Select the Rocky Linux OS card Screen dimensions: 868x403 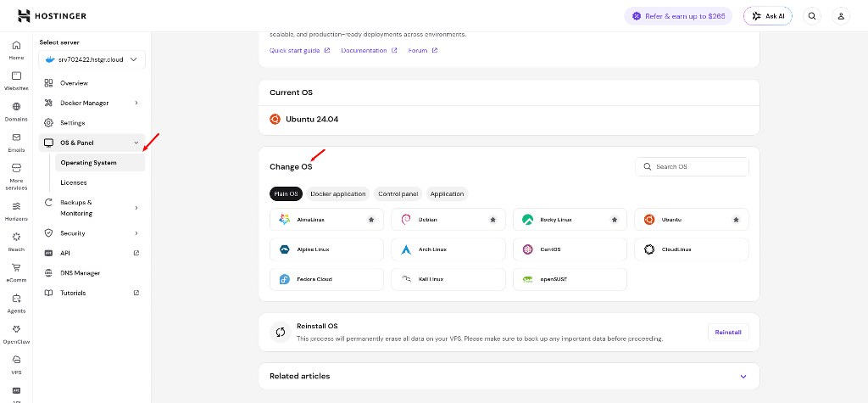570,220
